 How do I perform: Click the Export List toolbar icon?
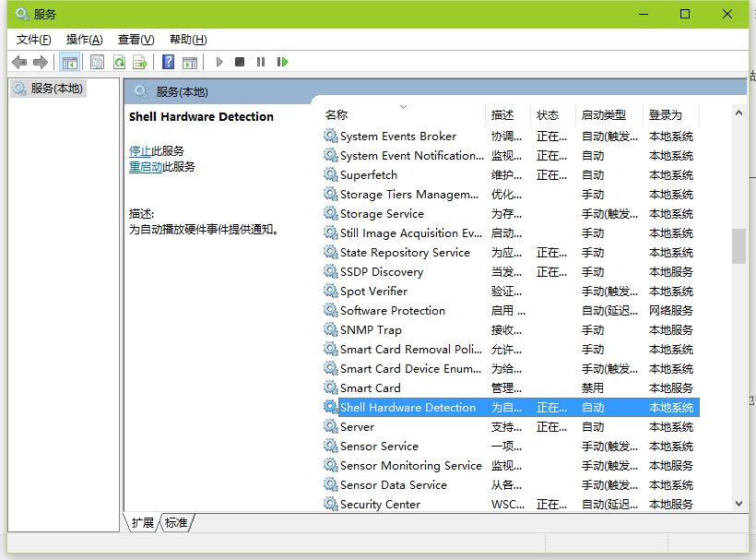pos(140,62)
